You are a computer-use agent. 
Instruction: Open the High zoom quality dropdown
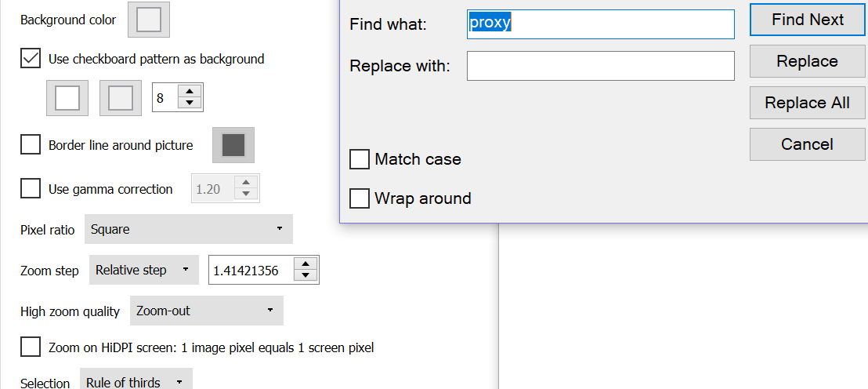206,311
